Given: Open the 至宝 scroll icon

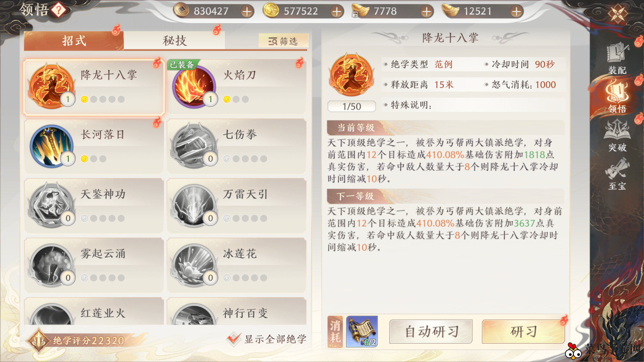Looking at the screenshot, I should tap(617, 174).
